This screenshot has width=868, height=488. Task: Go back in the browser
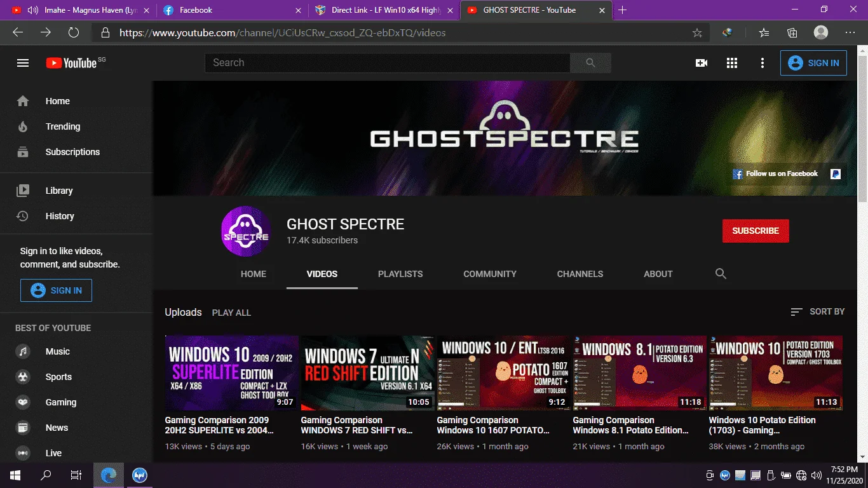[18, 32]
